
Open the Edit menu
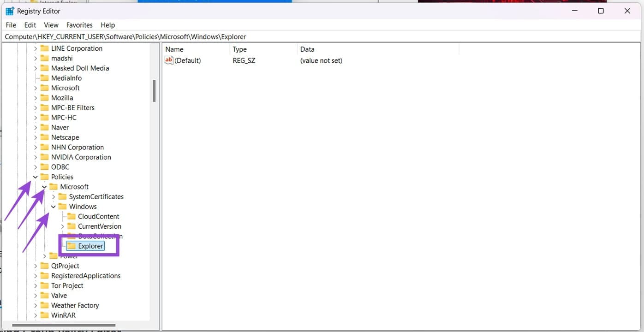[30, 25]
